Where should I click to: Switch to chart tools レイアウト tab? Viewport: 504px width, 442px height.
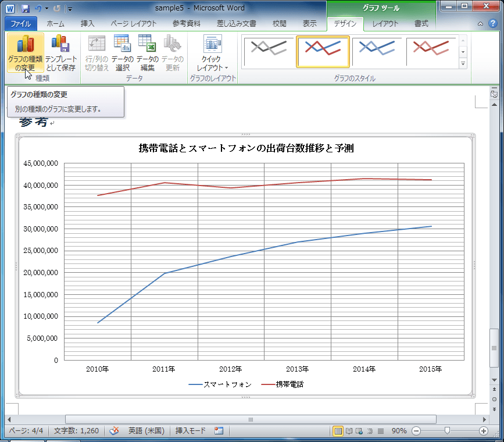[385, 24]
